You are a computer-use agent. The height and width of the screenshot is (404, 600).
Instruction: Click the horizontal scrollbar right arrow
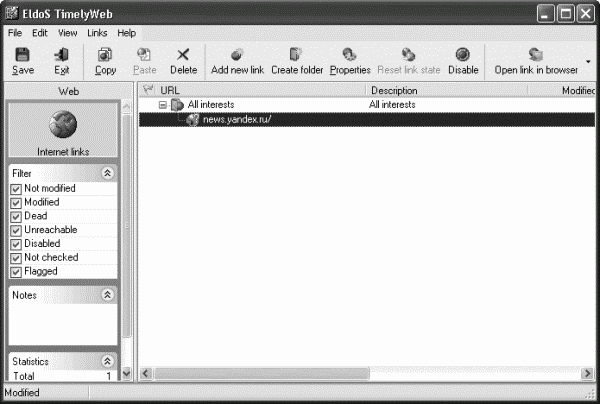coord(587,373)
